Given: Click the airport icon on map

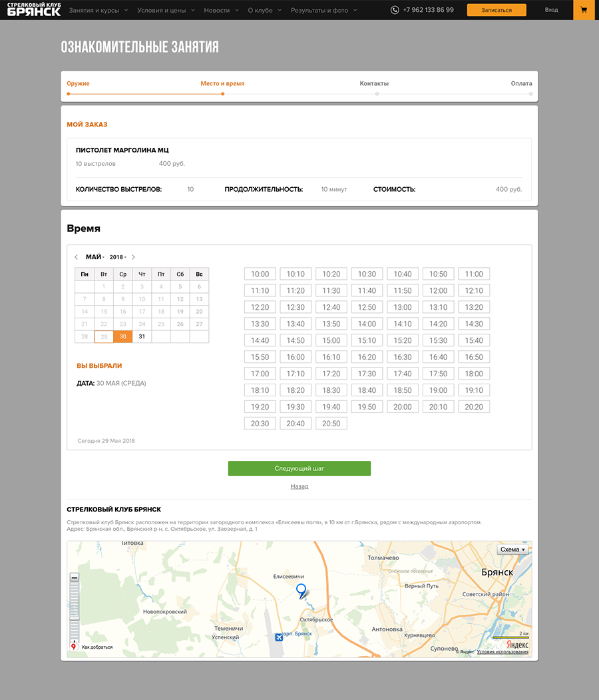Looking at the screenshot, I should [x=279, y=637].
